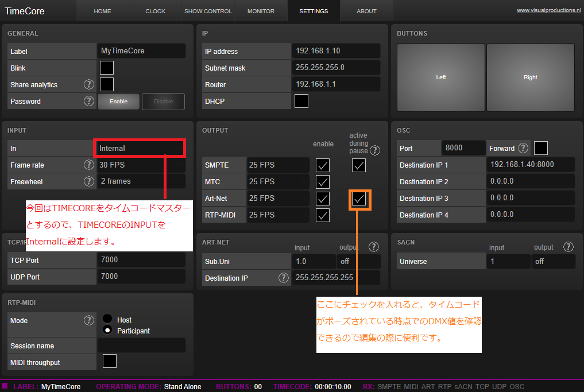Tick the DHCP checkbox
Image resolution: width=584 pixels, height=392 pixels.
[x=301, y=101]
